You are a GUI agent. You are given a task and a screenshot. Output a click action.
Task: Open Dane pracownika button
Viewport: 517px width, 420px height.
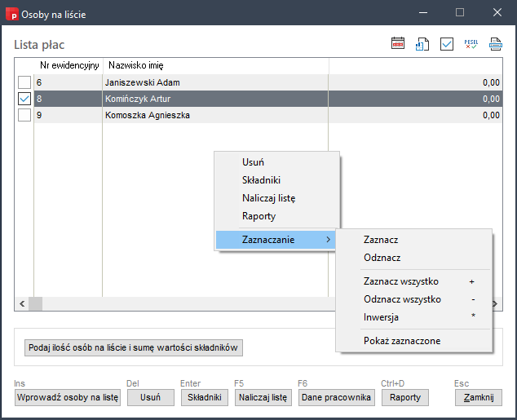tap(336, 398)
